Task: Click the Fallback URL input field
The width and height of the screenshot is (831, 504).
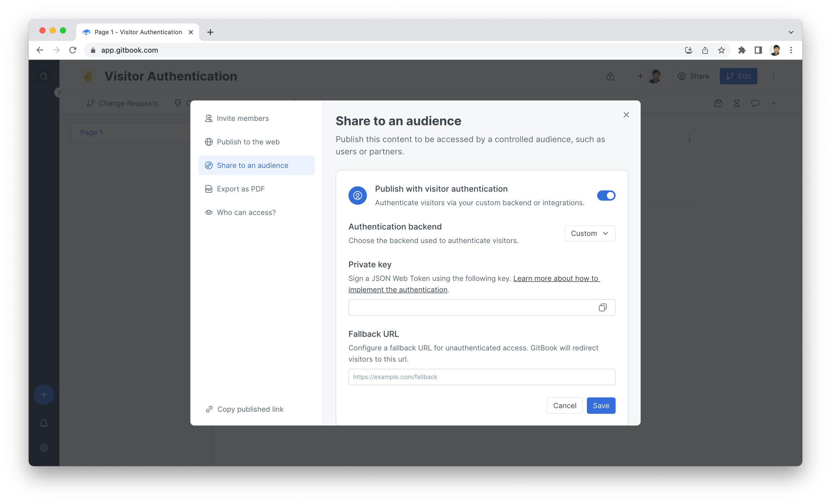Action: click(x=482, y=377)
